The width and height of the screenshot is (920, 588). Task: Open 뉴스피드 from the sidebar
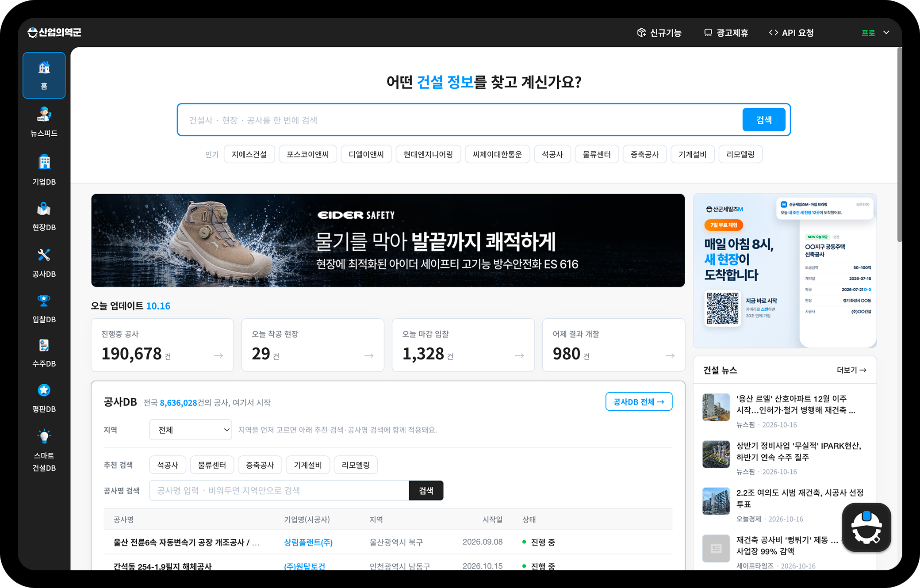click(44, 122)
